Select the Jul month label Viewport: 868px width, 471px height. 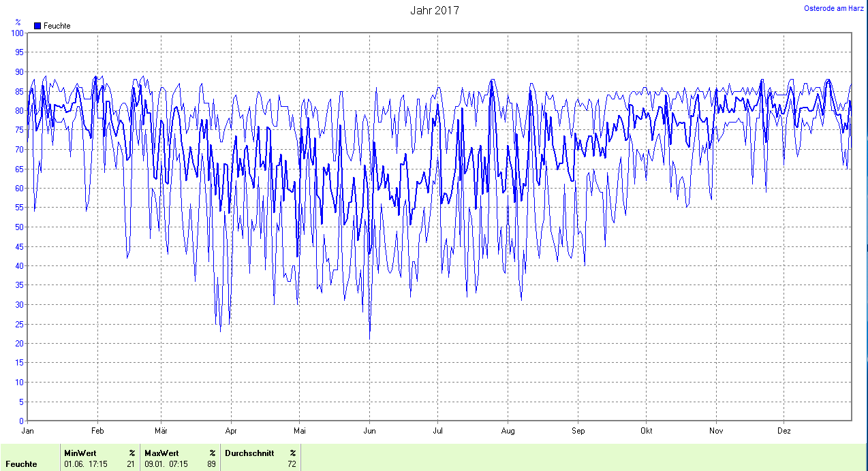(438, 431)
